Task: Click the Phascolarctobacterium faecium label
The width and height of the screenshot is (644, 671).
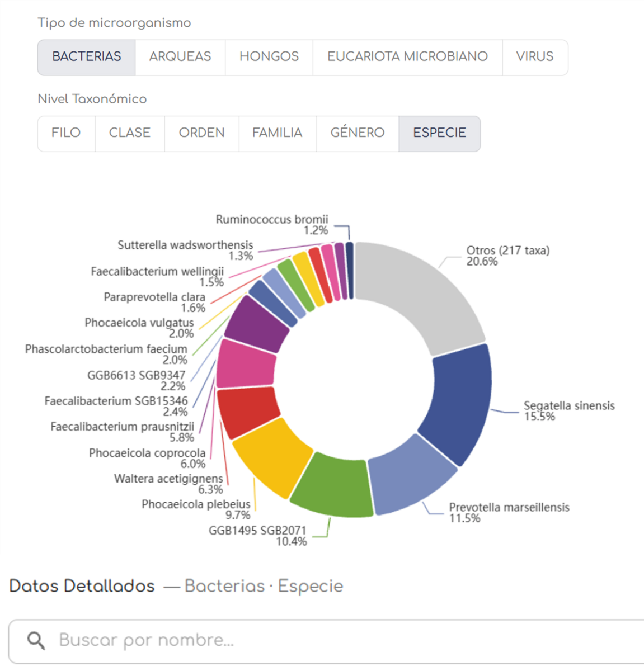Action: (x=106, y=354)
